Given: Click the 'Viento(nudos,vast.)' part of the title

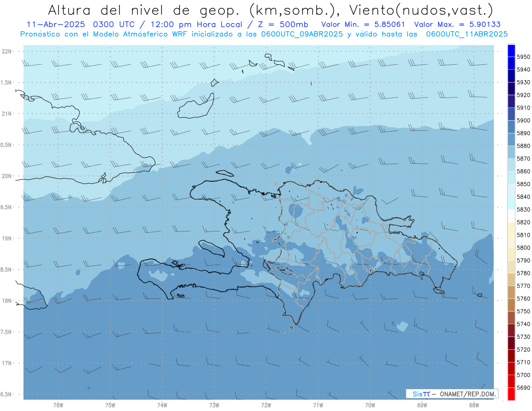Looking at the screenshot, I should tap(421, 10).
